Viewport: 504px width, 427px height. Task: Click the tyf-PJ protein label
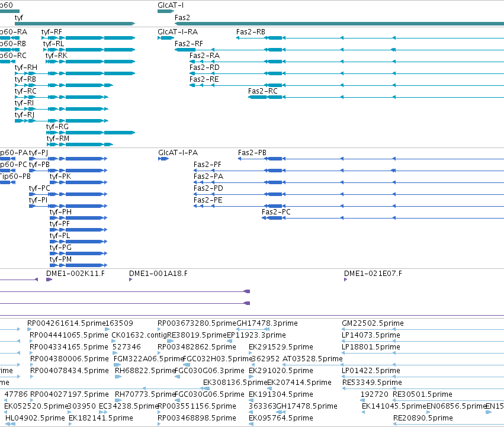point(38,153)
